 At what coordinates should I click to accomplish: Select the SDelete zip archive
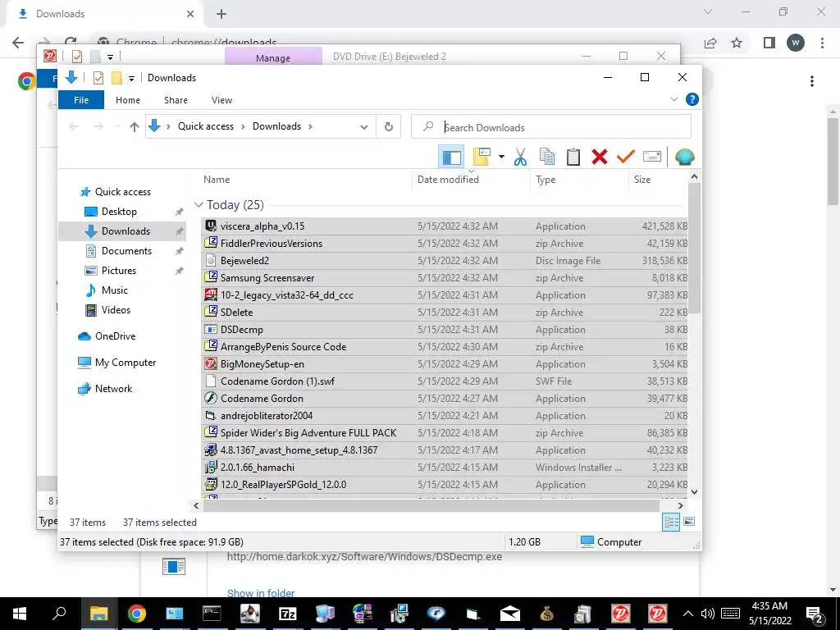[445, 312]
